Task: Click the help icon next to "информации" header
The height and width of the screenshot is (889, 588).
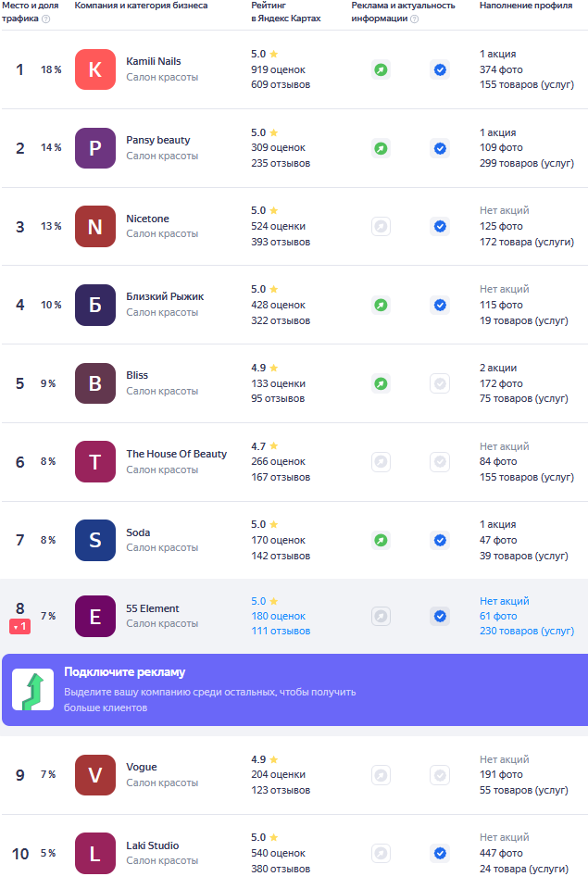Action: pos(415,19)
